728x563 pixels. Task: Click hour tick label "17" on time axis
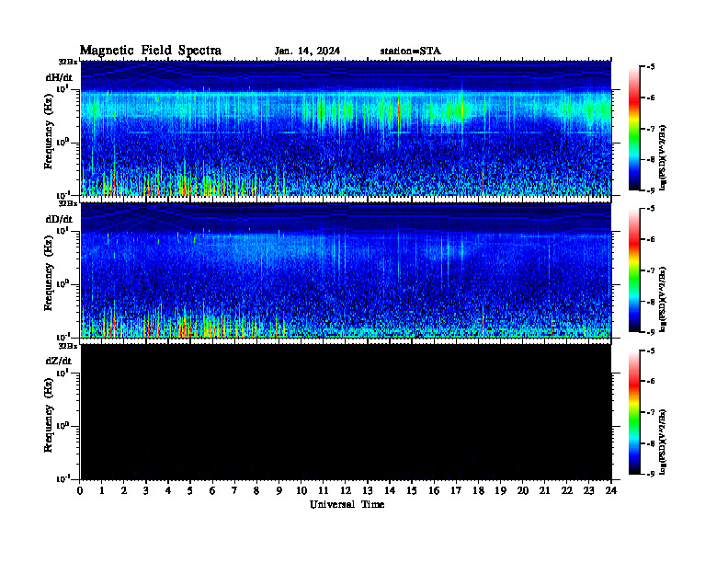click(456, 491)
